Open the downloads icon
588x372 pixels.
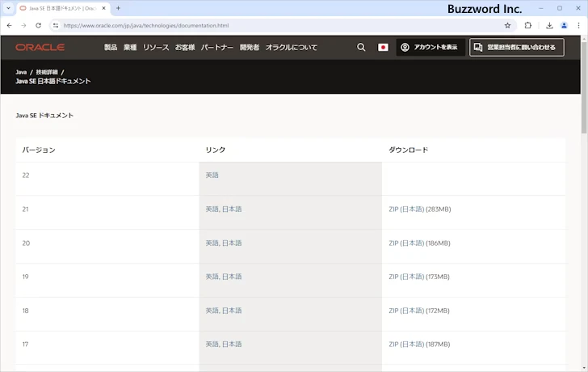coord(549,26)
